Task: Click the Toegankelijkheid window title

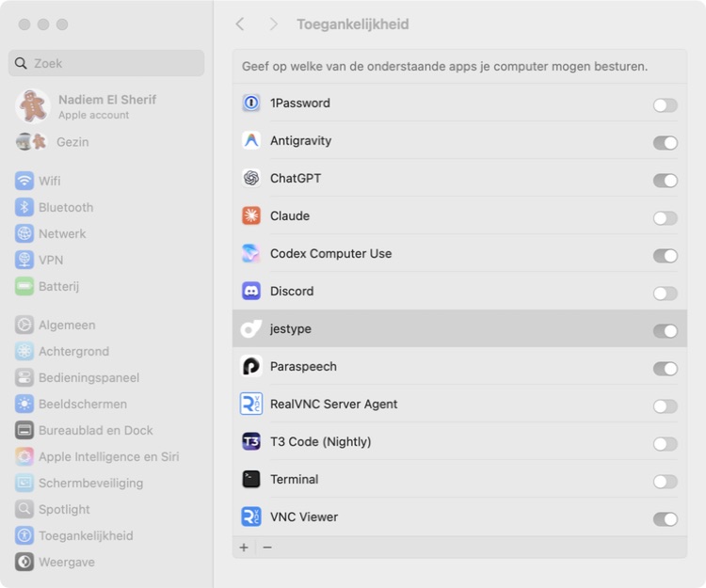Action: [353, 24]
